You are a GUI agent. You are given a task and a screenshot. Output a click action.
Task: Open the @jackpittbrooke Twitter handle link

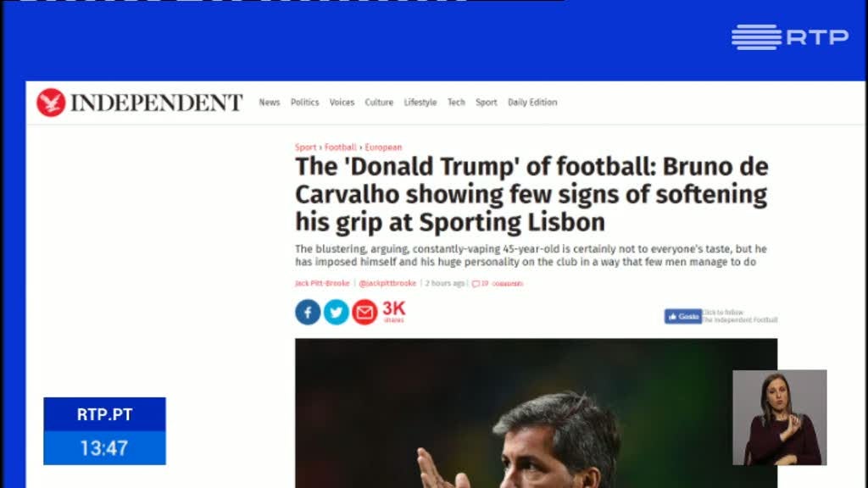[x=387, y=283]
